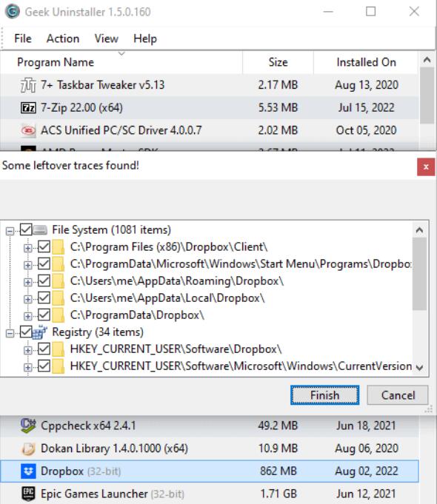
Task: Expand the C:\Program Files (x86)\Dropbox\Client\ node
Action: 28,248
